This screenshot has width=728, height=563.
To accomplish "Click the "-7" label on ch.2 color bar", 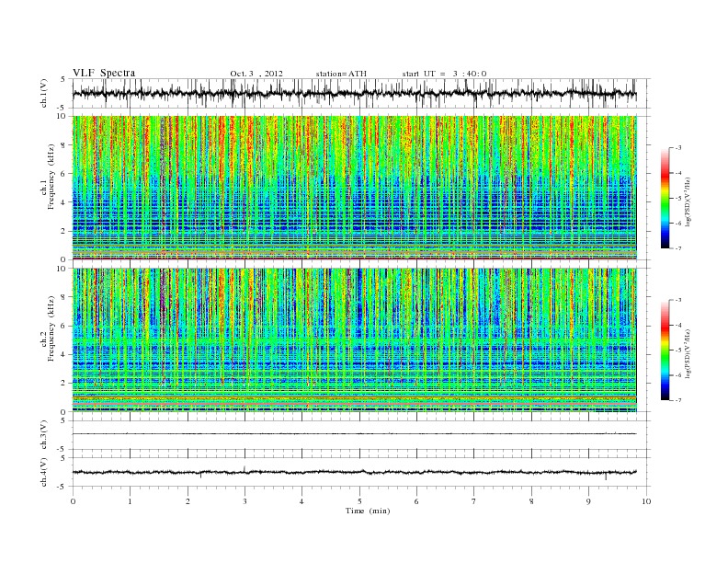I will [x=678, y=400].
